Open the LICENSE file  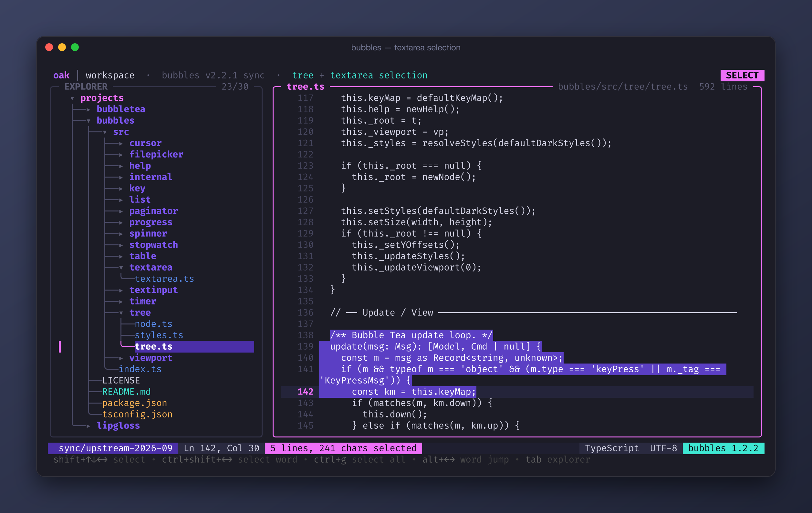121,381
